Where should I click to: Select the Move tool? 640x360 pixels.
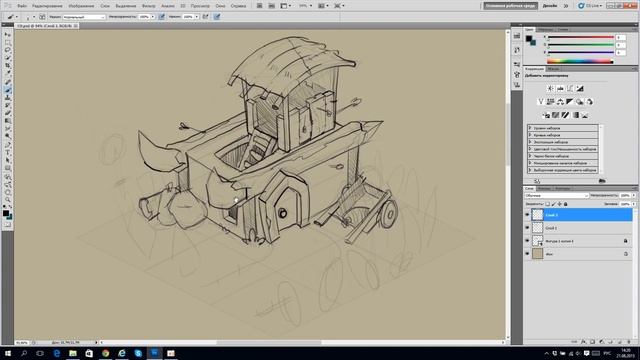pos(8,35)
